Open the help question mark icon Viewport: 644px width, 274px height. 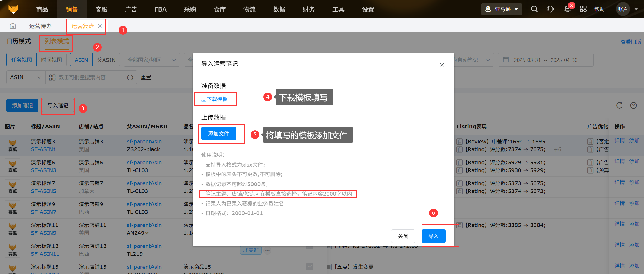(x=634, y=105)
